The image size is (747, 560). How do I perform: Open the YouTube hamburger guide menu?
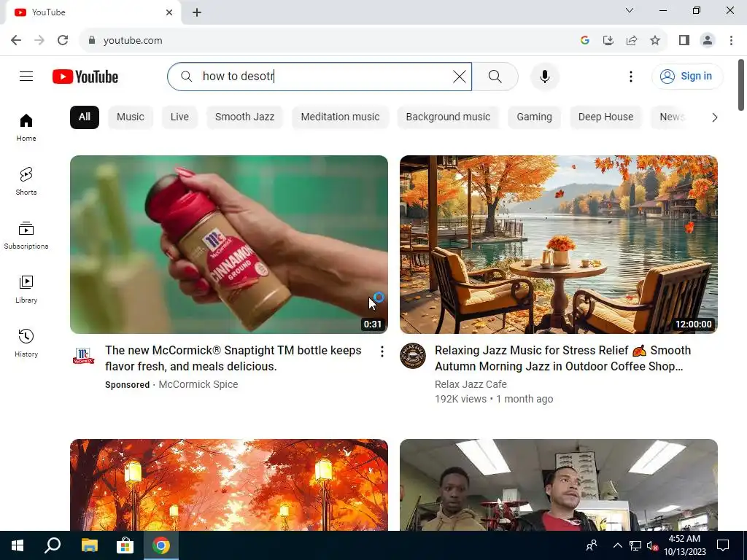pos(26,76)
